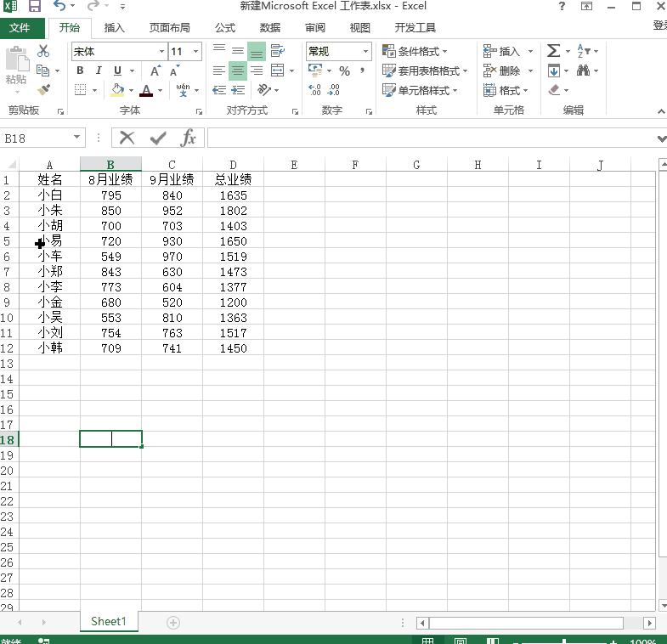
Task: Adjust the zoom slider in status bar
Action: (x=564, y=641)
